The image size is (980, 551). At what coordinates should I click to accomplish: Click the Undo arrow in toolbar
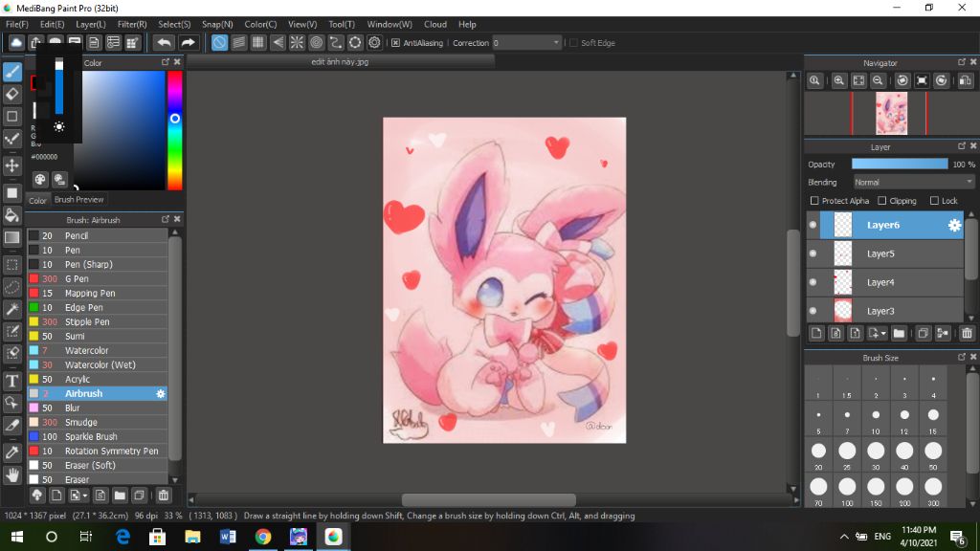coord(164,42)
